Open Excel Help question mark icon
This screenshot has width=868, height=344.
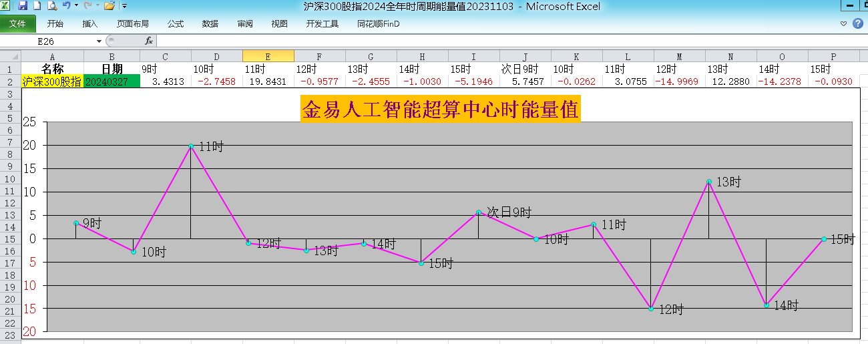[858, 23]
